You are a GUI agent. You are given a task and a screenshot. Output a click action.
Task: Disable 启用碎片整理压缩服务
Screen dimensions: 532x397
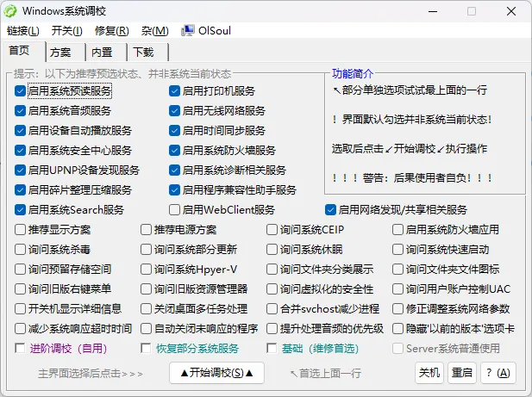point(21,190)
